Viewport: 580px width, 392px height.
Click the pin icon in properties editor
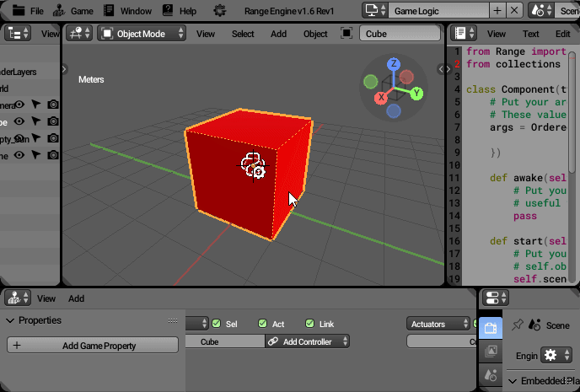click(517, 325)
